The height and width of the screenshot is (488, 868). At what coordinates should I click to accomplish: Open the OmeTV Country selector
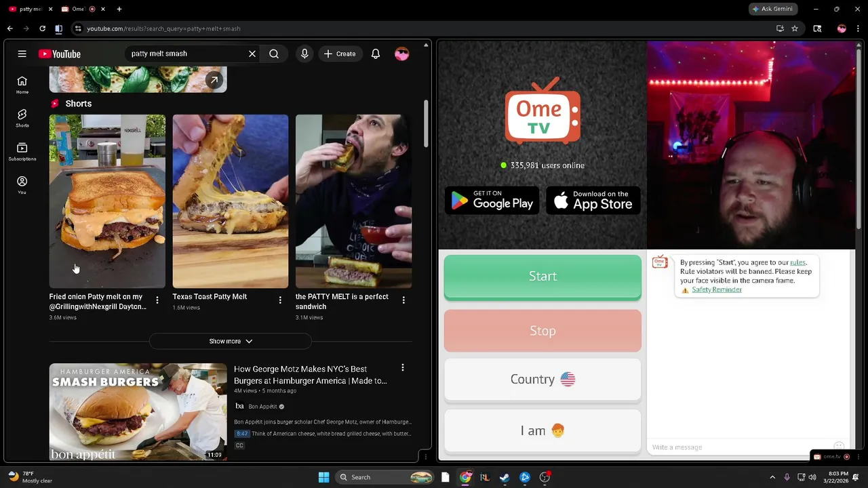coord(542,380)
